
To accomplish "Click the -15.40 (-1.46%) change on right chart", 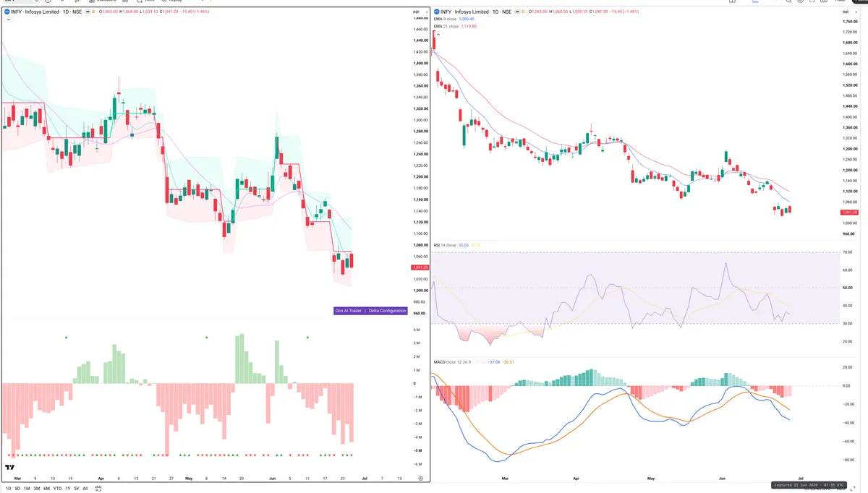I will [625, 12].
